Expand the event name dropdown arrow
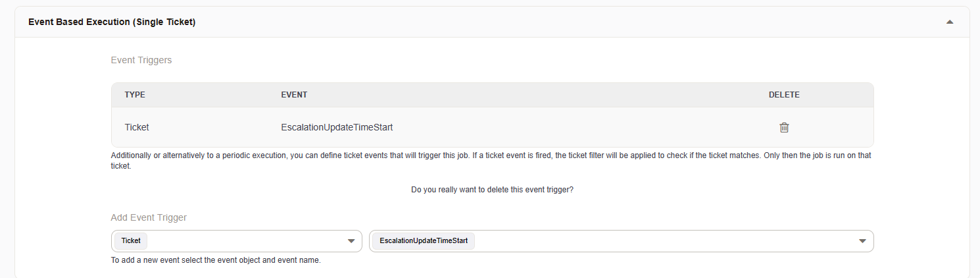Viewport: 980px width, 278px height. pos(862,241)
